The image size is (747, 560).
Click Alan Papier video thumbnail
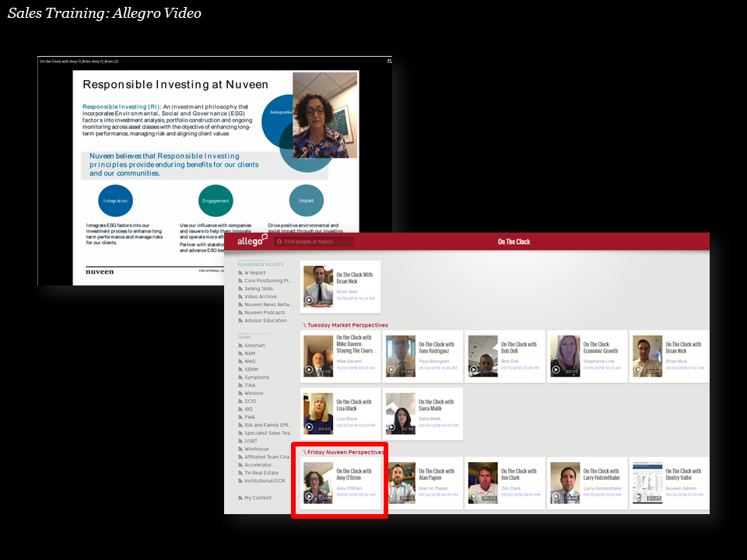pyautogui.click(x=402, y=482)
